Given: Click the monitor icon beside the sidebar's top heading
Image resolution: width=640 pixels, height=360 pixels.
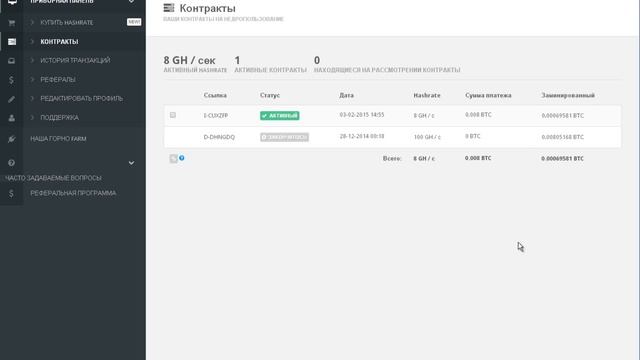Looking at the screenshot, I should (x=12, y=2).
